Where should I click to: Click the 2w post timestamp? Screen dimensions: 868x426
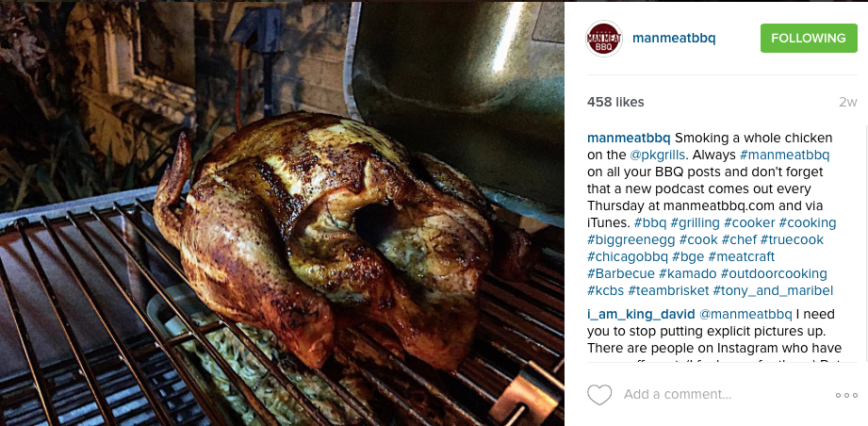(x=847, y=103)
